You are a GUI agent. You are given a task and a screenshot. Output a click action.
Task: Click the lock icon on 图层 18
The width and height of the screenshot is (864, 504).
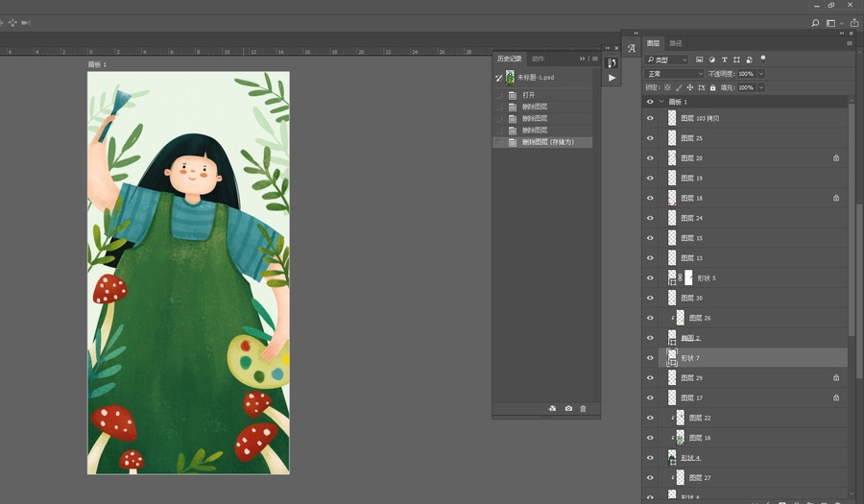coord(836,198)
